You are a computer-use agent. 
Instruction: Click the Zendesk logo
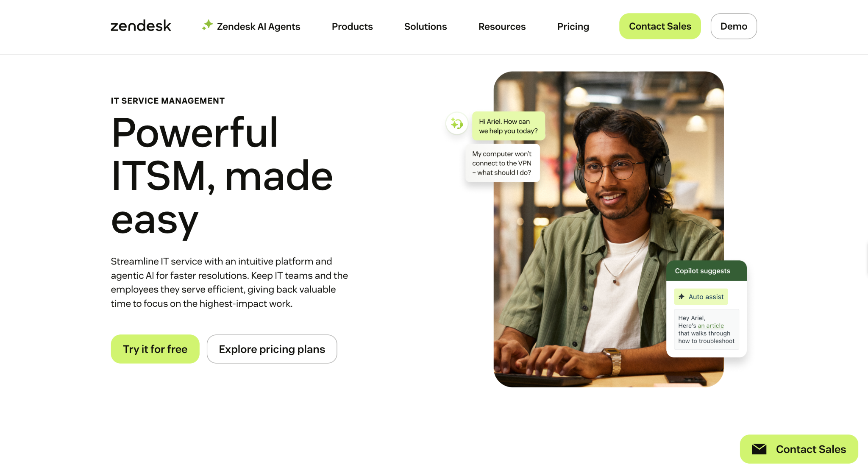pyautogui.click(x=141, y=26)
